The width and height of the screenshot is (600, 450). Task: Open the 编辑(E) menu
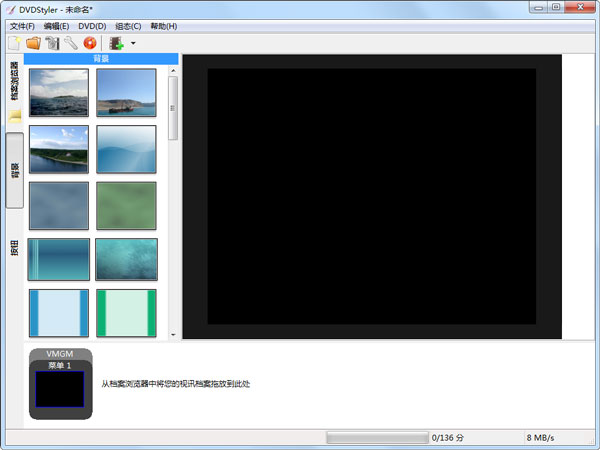coord(57,26)
